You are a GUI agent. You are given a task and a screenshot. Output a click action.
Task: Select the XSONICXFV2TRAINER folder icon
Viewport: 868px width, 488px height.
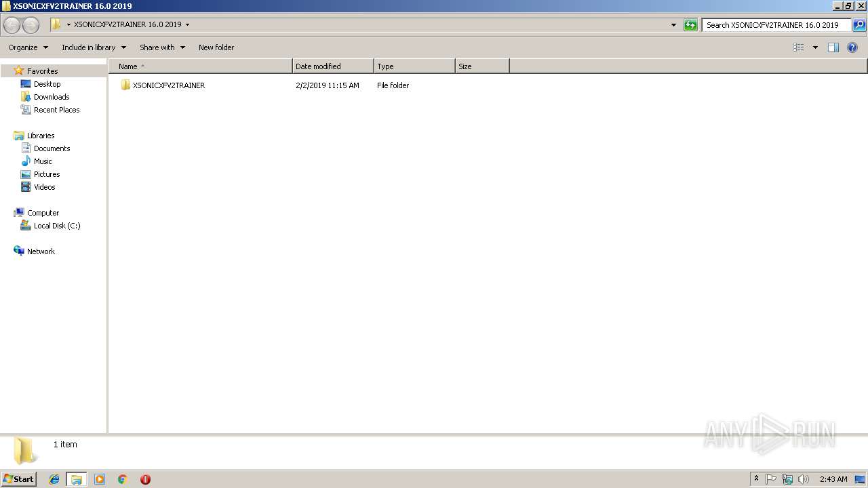coord(125,85)
